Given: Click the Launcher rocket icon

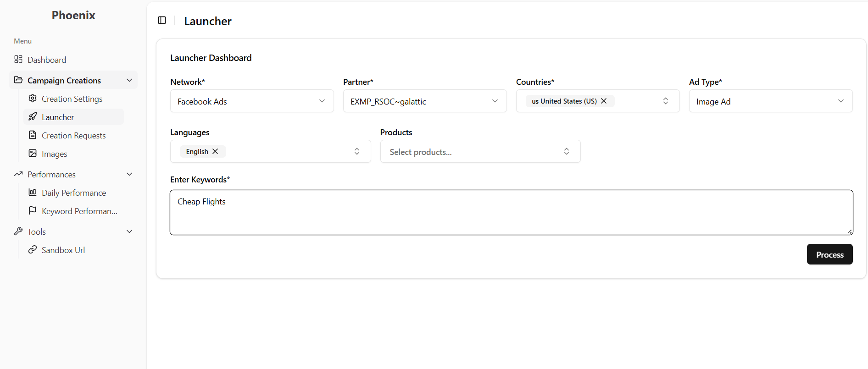Looking at the screenshot, I should pos(33,117).
